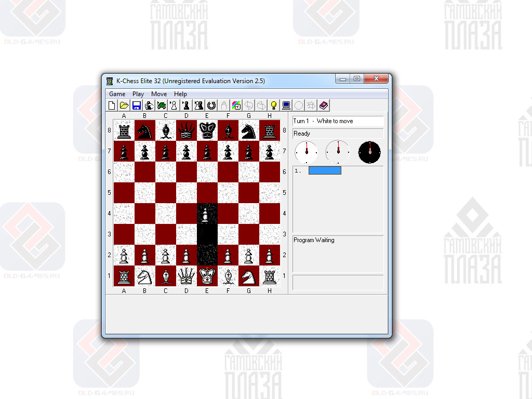532x399 pixels.
Task: Click the K-Chess rook title bar icon
Action: (x=110, y=81)
